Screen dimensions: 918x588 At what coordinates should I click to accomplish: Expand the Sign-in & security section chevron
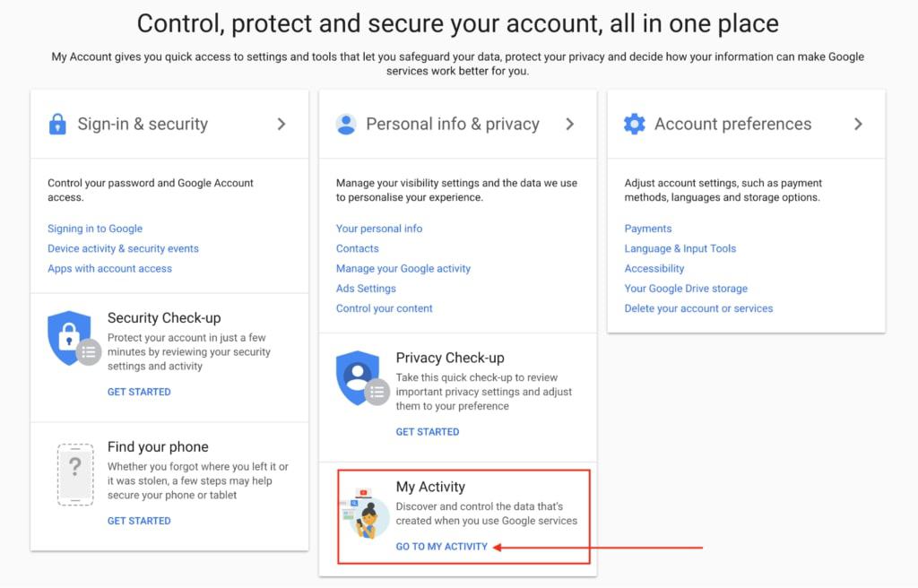click(x=280, y=124)
